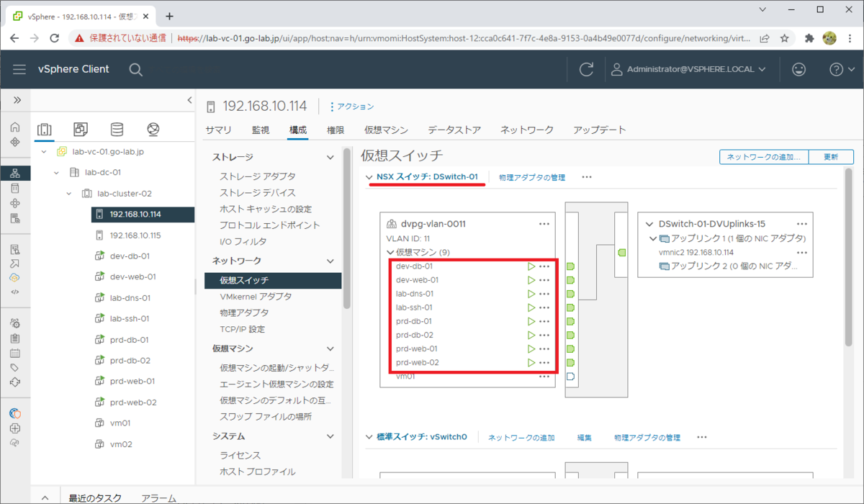This screenshot has height=504, width=864.
Task: Switch to the データストア tab
Action: [454, 130]
